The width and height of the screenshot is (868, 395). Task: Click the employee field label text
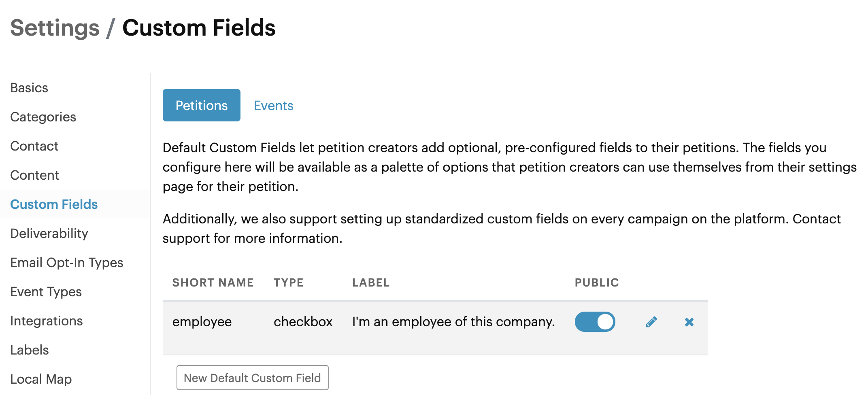click(x=453, y=322)
